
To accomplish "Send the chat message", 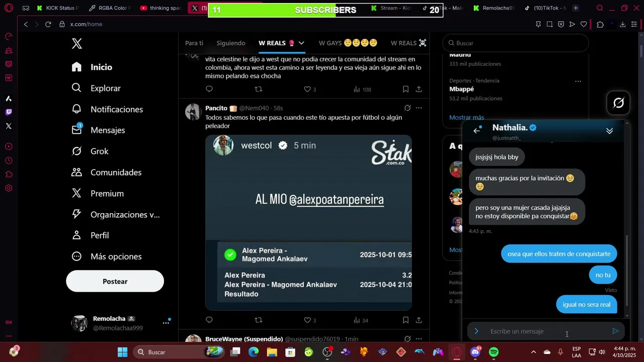I will click(615, 331).
